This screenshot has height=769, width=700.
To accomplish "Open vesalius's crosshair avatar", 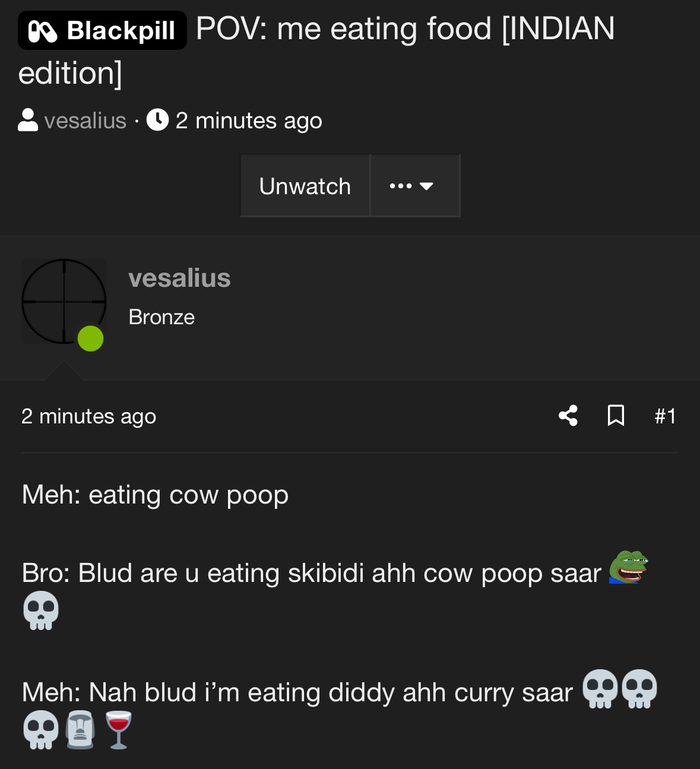I will (x=63, y=300).
